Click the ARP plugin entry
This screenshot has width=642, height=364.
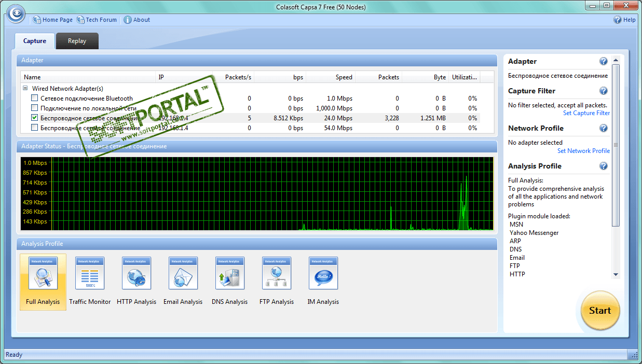[515, 241]
